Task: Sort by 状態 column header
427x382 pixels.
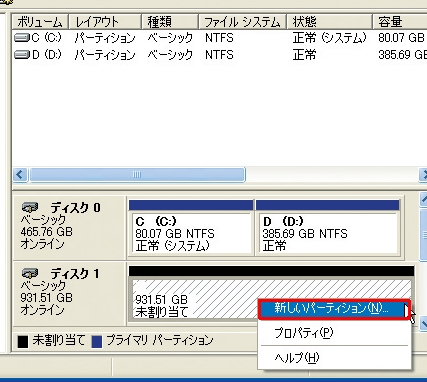Action: pyautogui.click(x=329, y=22)
